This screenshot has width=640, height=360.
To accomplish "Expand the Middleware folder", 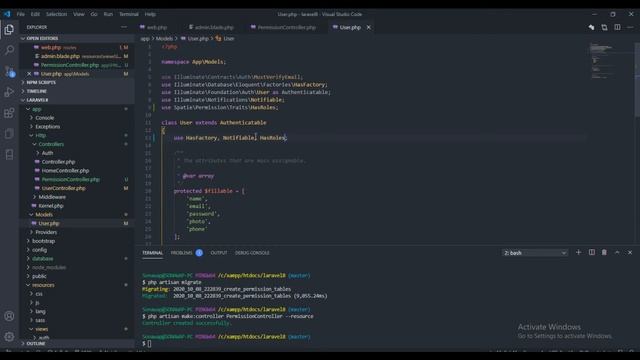I will click(52, 197).
